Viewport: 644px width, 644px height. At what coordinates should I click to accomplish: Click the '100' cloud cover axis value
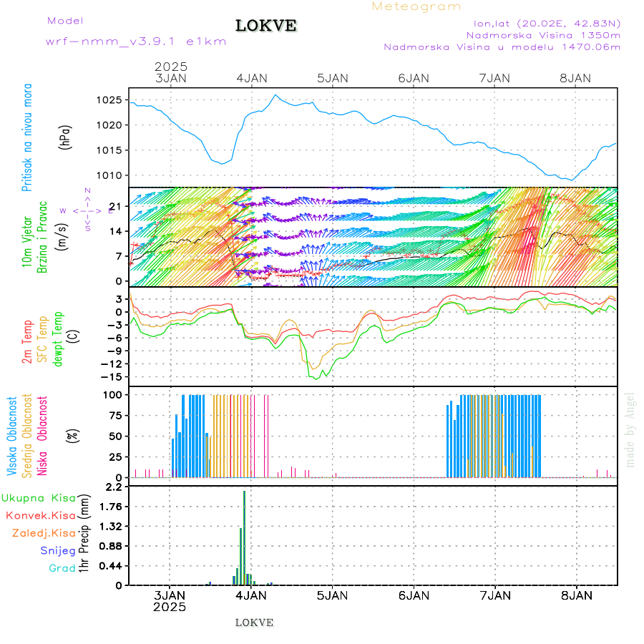pyautogui.click(x=112, y=395)
